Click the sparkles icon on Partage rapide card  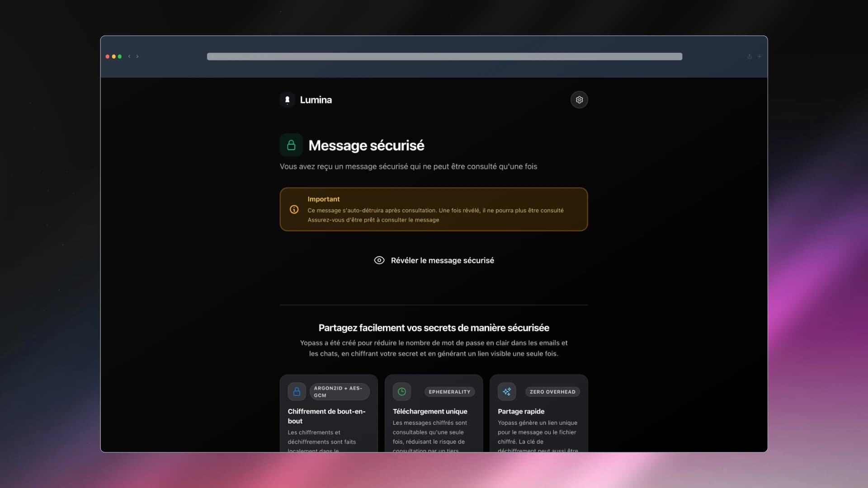pyautogui.click(x=507, y=391)
